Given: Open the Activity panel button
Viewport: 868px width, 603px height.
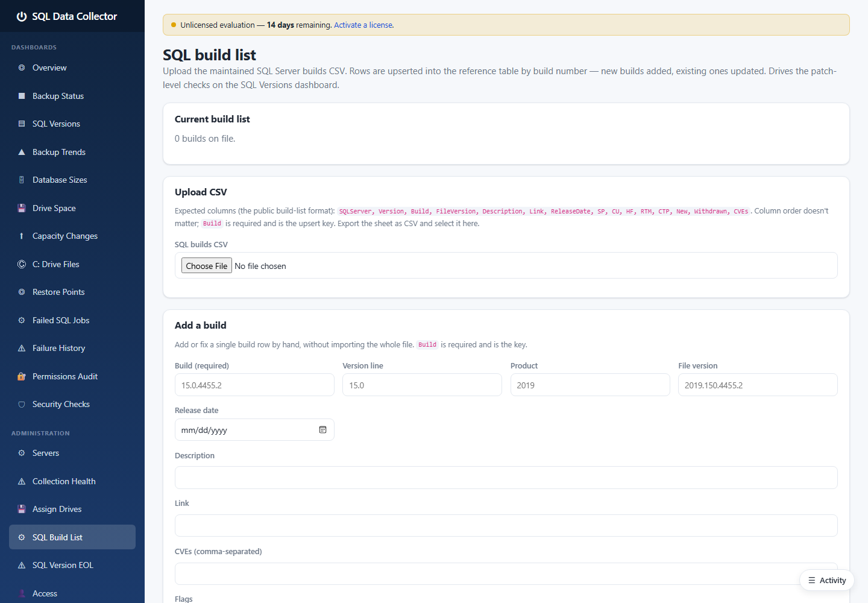Looking at the screenshot, I should click(x=827, y=580).
